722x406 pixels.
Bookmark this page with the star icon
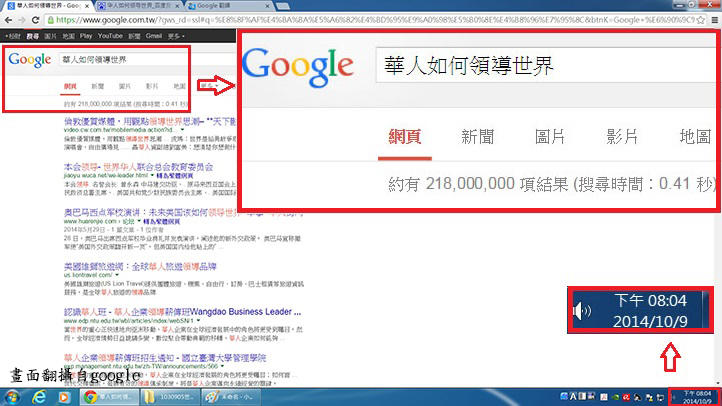pos(701,20)
